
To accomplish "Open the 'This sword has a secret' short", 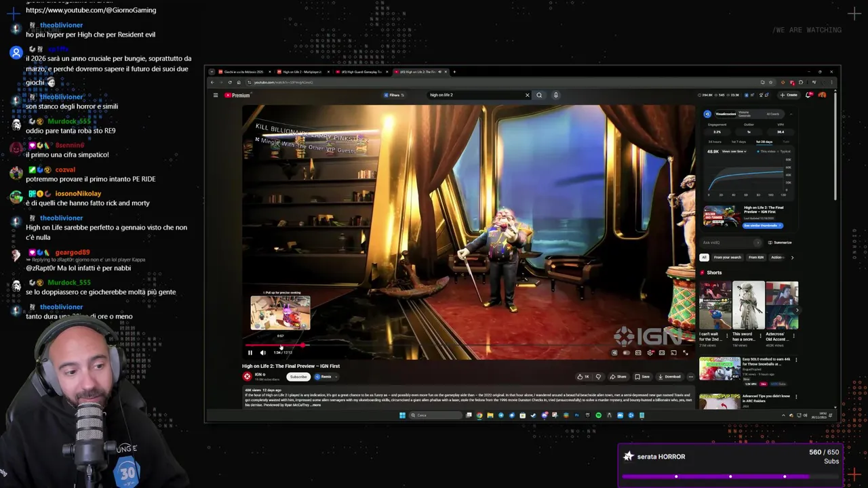I will (x=749, y=306).
